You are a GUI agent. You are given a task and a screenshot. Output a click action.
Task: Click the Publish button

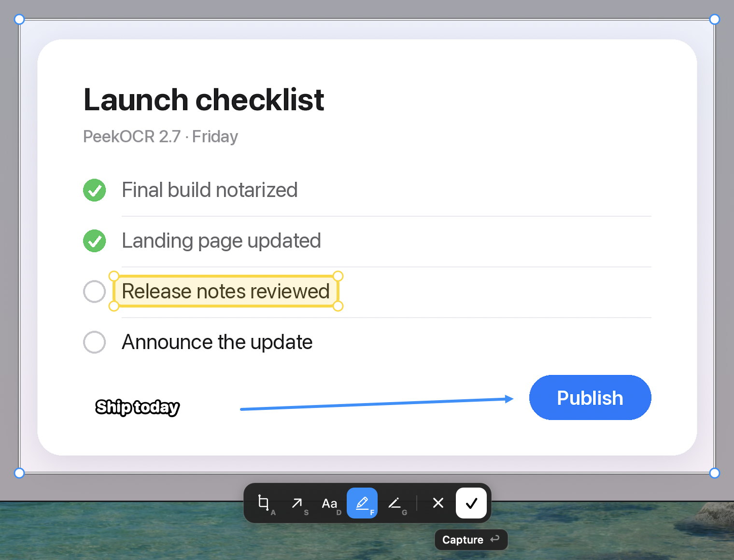pyautogui.click(x=590, y=397)
